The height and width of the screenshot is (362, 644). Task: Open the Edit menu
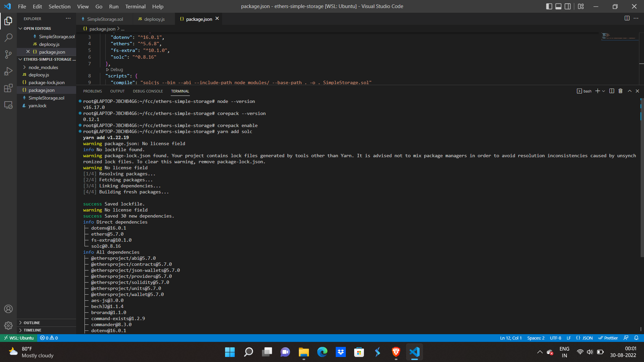37,6
